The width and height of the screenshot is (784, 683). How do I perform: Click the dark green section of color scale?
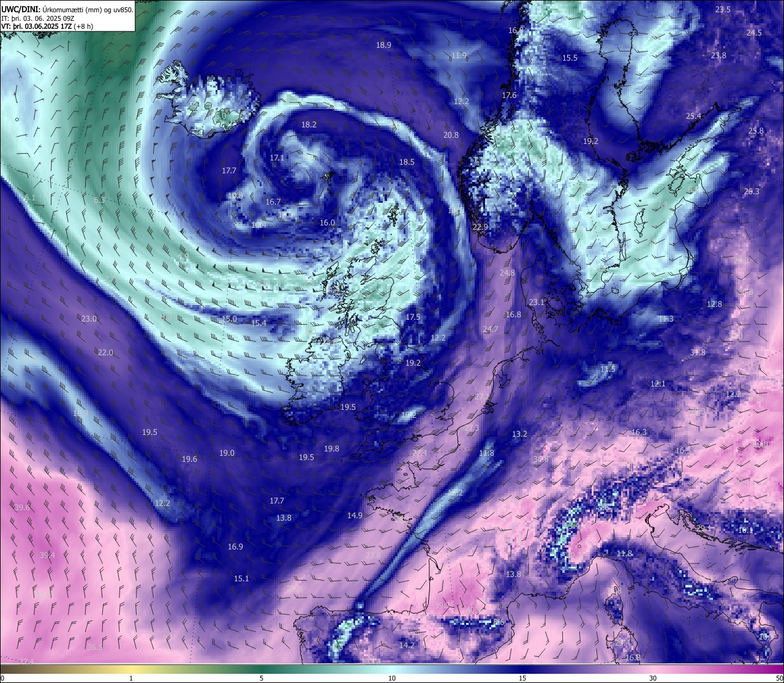[x=262, y=669]
